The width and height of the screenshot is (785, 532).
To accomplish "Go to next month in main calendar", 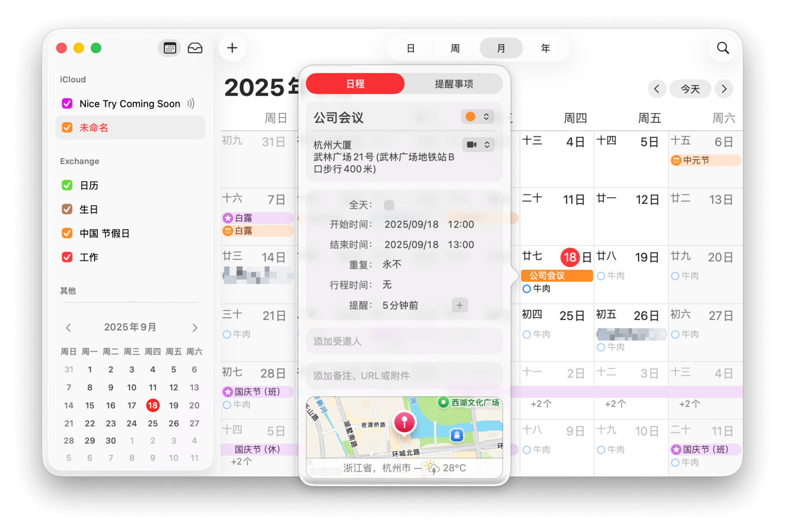I will 724,89.
